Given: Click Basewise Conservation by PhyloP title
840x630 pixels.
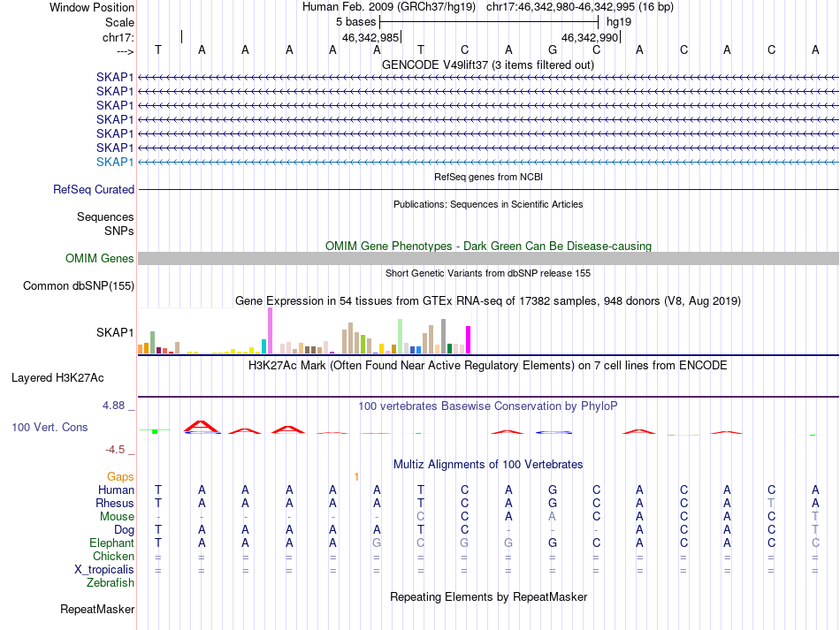Looking at the screenshot, I should 488,406.
